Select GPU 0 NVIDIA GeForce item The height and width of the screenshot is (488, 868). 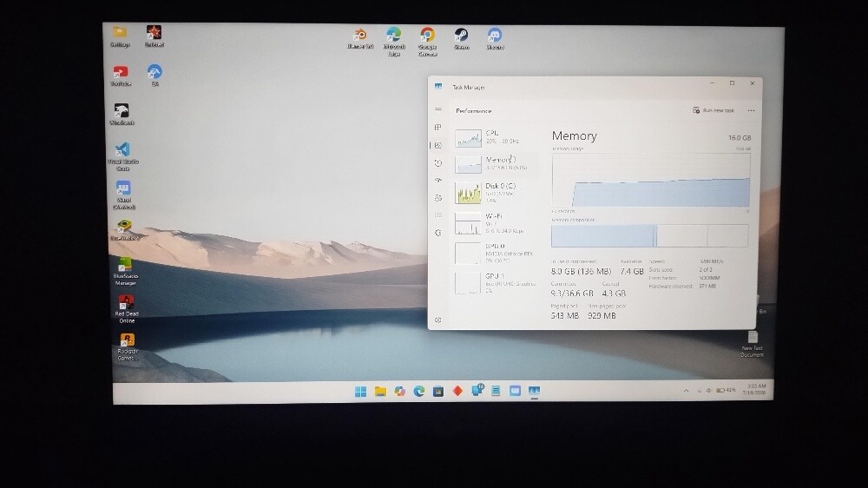click(496, 254)
